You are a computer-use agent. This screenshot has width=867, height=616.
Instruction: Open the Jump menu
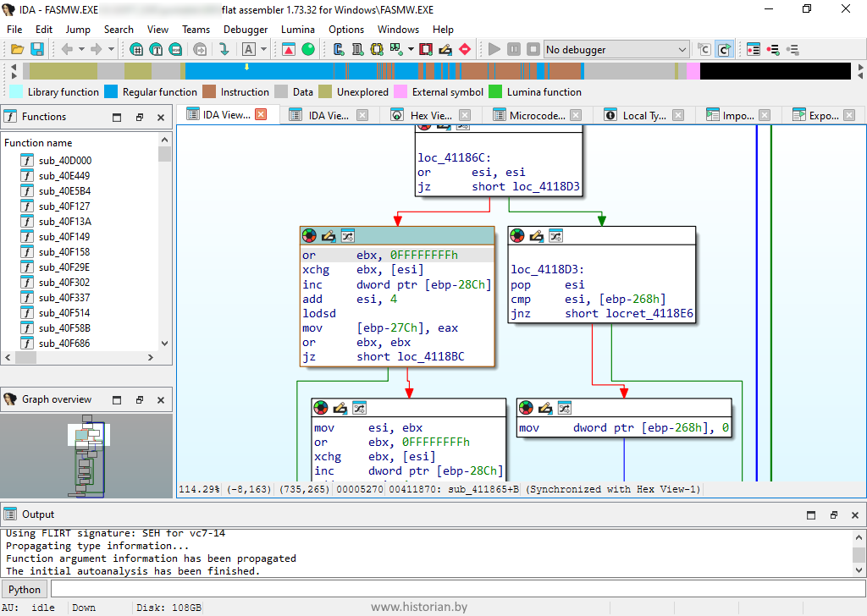pos(78,30)
